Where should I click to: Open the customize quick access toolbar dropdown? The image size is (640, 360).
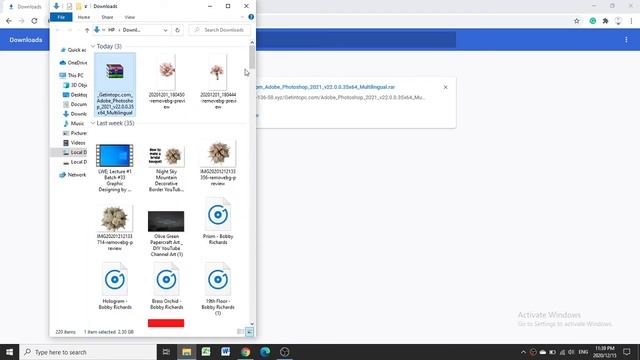tap(86, 7)
